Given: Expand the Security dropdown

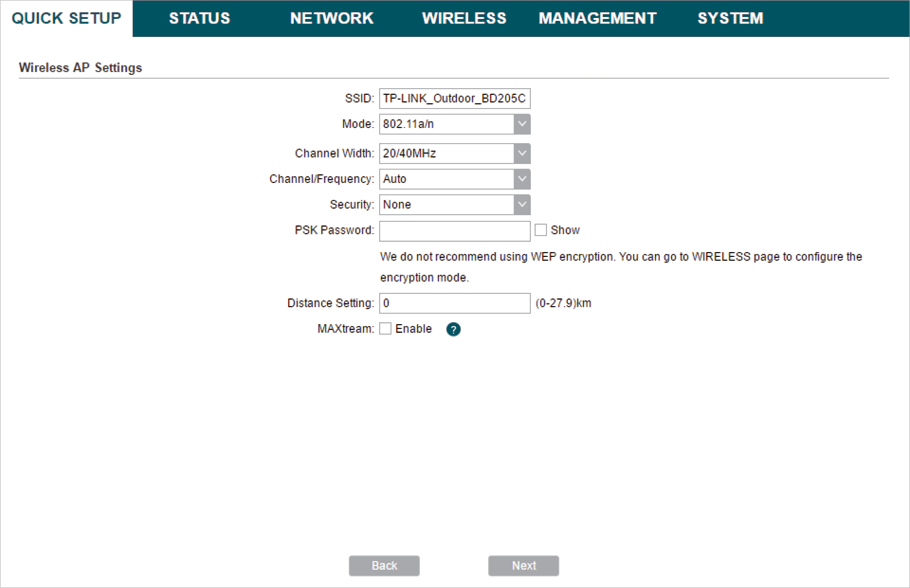Looking at the screenshot, I should (454, 204).
